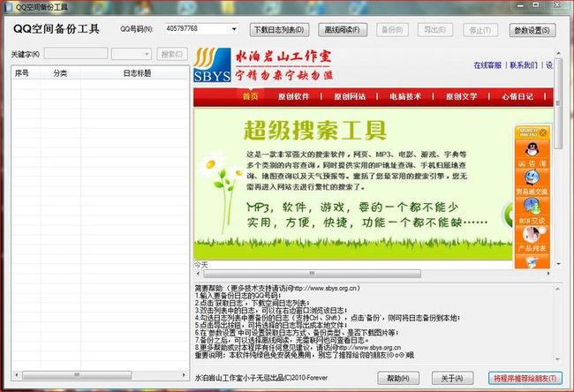Sort by 分类 column header
The image size is (574, 392).
coord(60,73)
